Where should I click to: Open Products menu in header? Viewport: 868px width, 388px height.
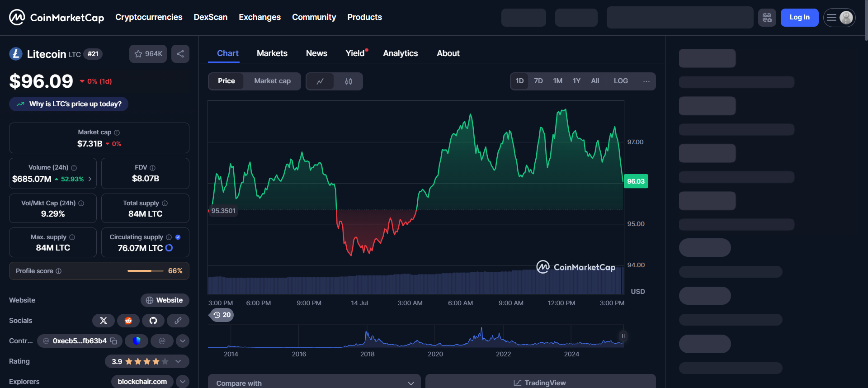(x=364, y=17)
